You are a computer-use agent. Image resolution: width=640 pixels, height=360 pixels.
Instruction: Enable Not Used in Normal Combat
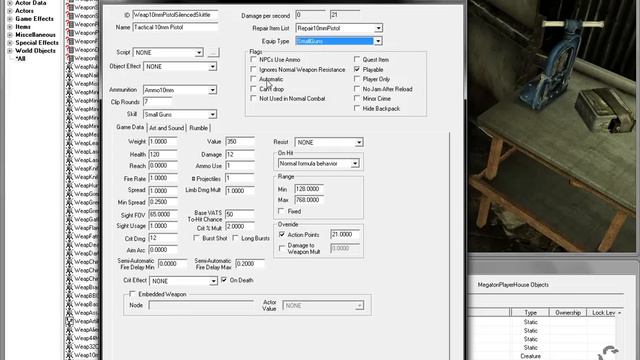coord(253,98)
